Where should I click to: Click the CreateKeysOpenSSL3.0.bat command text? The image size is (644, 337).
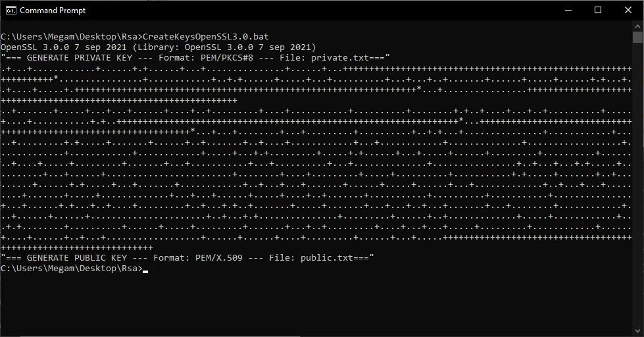pyautogui.click(x=206, y=37)
